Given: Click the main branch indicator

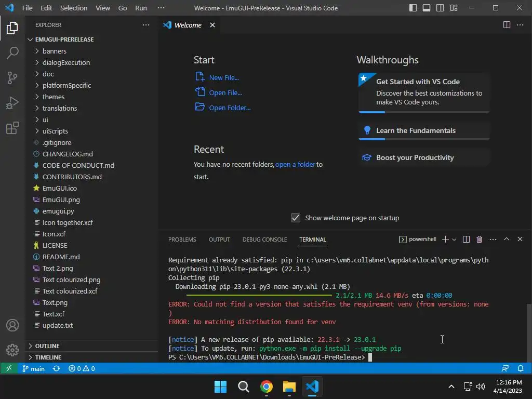Looking at the screenshot, I should click(x=34, y=368).
